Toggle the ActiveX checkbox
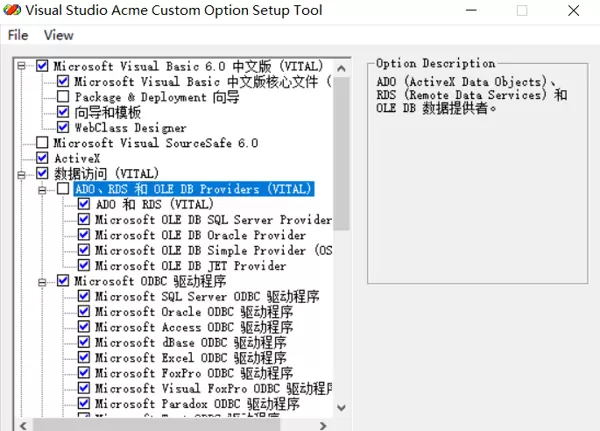Viewport: 600px width, 431px height. tap(42, 158)
